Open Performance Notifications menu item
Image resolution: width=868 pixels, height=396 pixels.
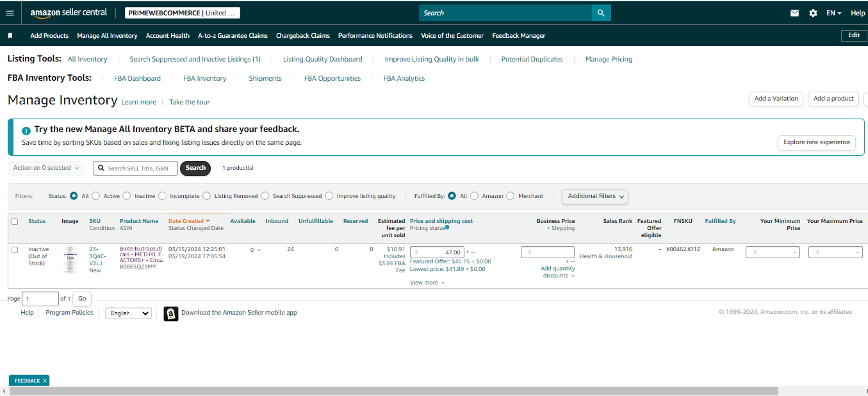coord(375,36)
